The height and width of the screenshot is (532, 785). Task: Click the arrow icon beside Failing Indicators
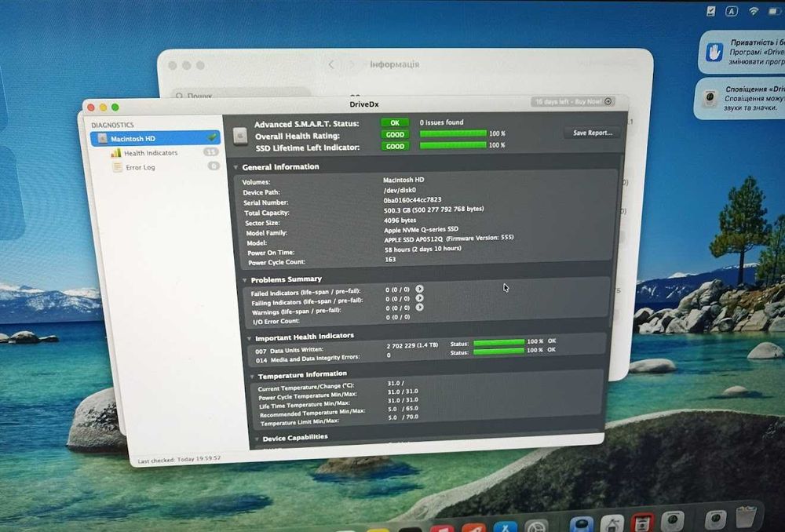[419, 298]
